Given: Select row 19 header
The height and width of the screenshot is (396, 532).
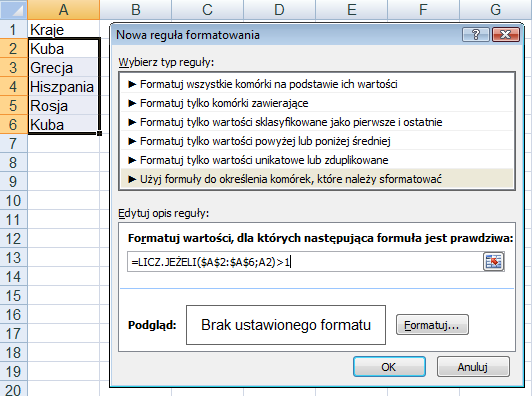Looking at the screenshot, I should click(x=14, y=372).
